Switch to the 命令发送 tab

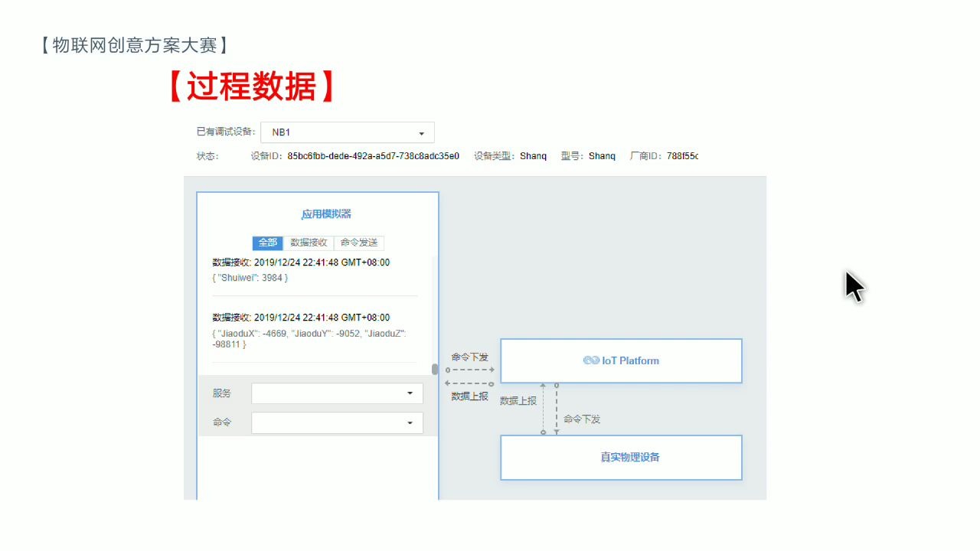pos(359,243)
